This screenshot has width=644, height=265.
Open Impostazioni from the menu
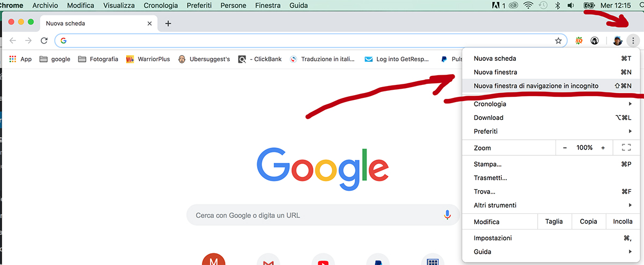pyautogui.click(x=493, y=238)
